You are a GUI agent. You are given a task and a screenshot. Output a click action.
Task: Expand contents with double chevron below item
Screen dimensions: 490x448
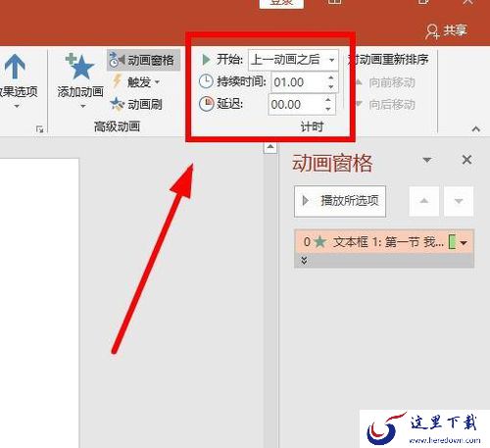coord(304,261)
